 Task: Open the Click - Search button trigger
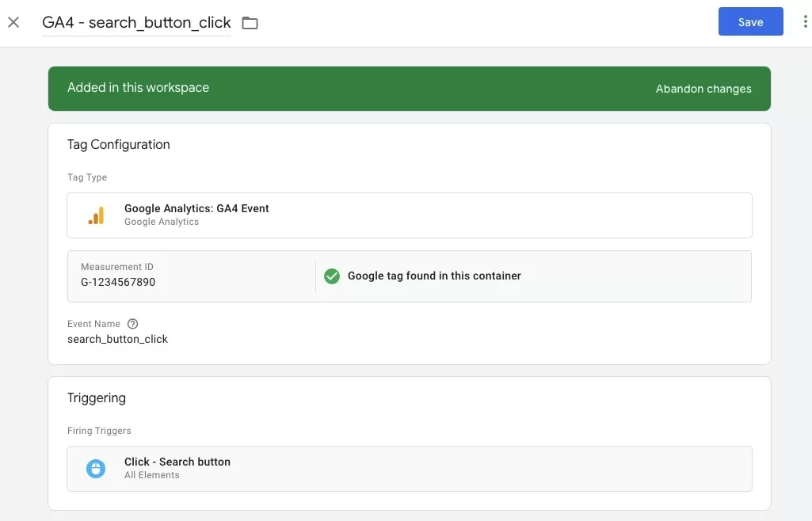click(x=177, y=462)
